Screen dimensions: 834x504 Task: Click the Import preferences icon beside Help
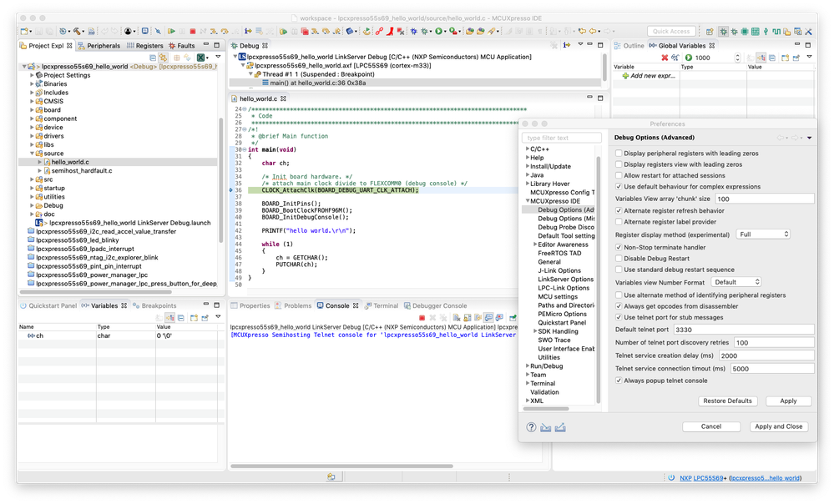(546, 426)
